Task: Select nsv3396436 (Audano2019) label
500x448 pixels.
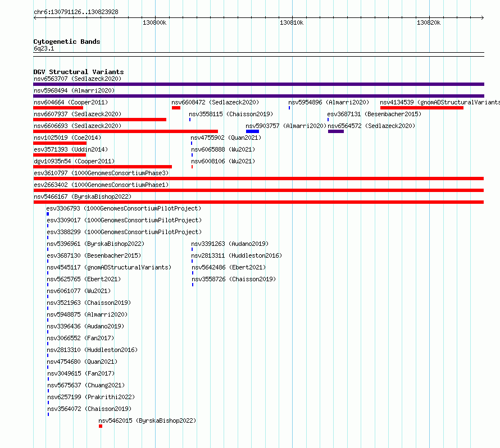Action: pos(85,326)
